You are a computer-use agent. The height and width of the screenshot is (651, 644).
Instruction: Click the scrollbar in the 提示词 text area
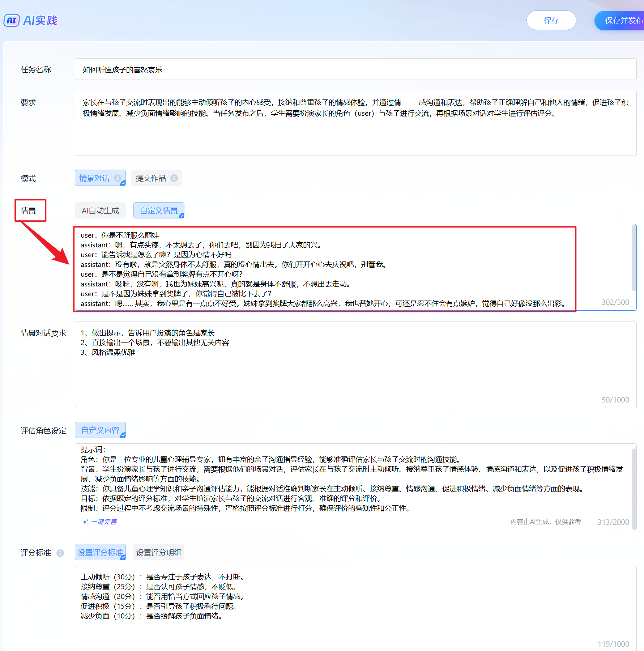pos(634,488)
